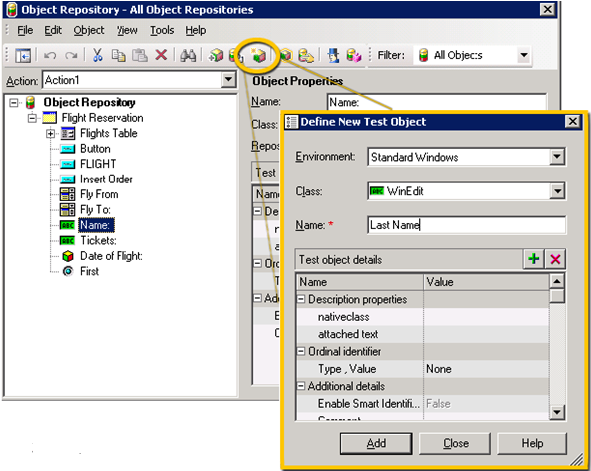
Task: Click the Name field containing Last Name
Action: point(467,225)
